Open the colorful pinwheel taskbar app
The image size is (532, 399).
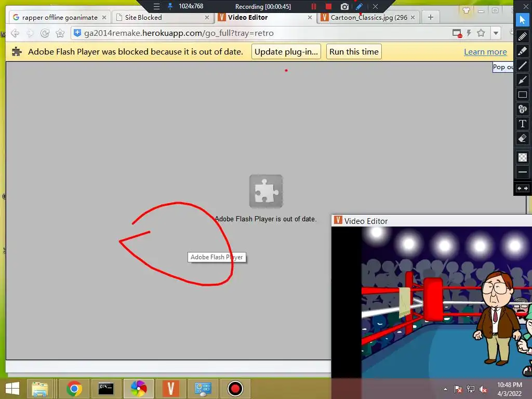(x=139, y=389)
